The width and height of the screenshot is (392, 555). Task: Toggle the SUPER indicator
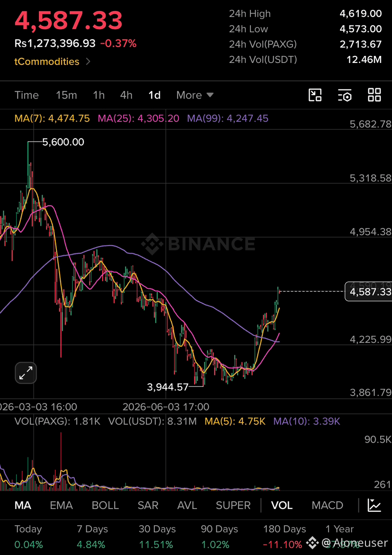pyautogui.click(x=233, y=505)
